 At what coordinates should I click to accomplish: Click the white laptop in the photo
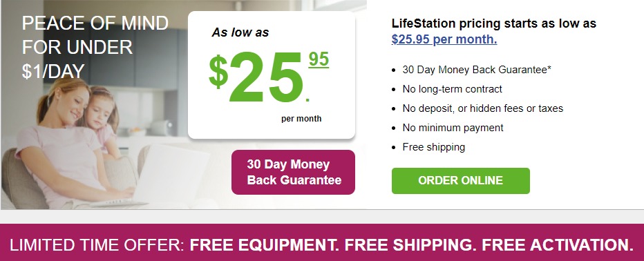click(x=164, y=177)
